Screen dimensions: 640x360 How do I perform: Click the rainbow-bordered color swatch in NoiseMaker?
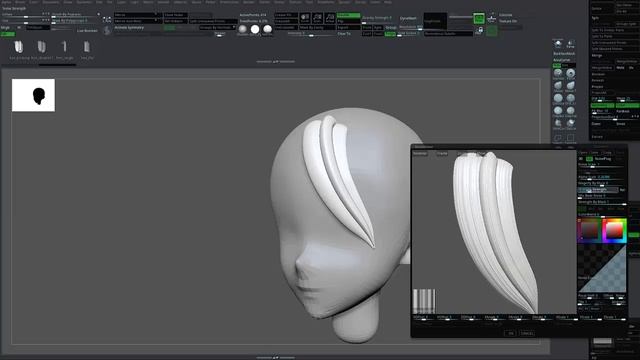614,231
